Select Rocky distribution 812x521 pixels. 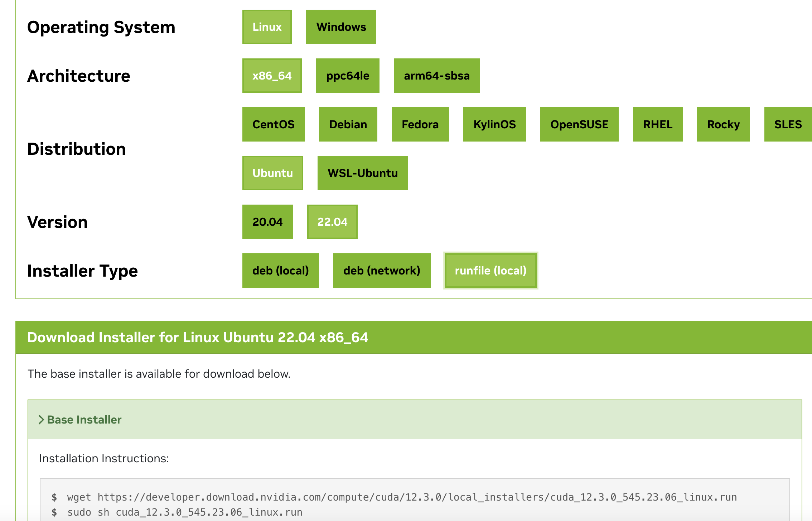coord(723,124)
